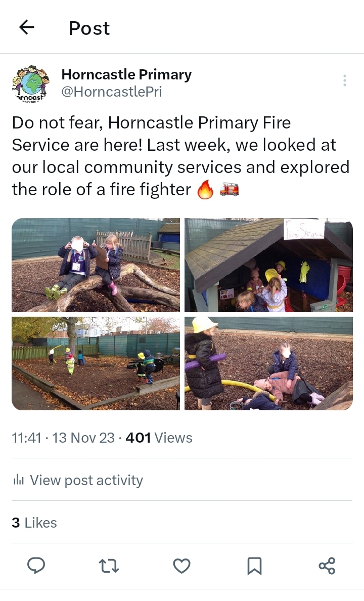Open the @HorncastlePri handle
The height and width of the screenshot is (601, 364).
coord(112,92)
